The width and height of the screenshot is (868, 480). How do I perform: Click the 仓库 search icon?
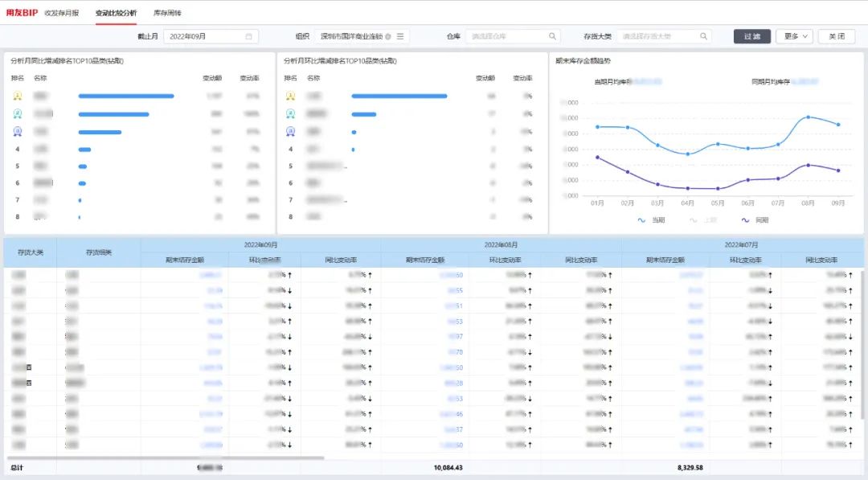[x=552, y=36]
